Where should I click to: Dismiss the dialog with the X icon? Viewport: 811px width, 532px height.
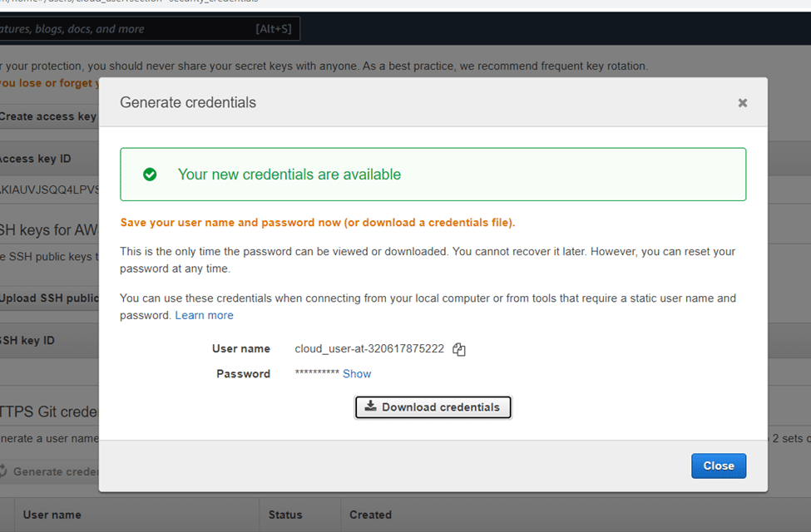(742, 103)
